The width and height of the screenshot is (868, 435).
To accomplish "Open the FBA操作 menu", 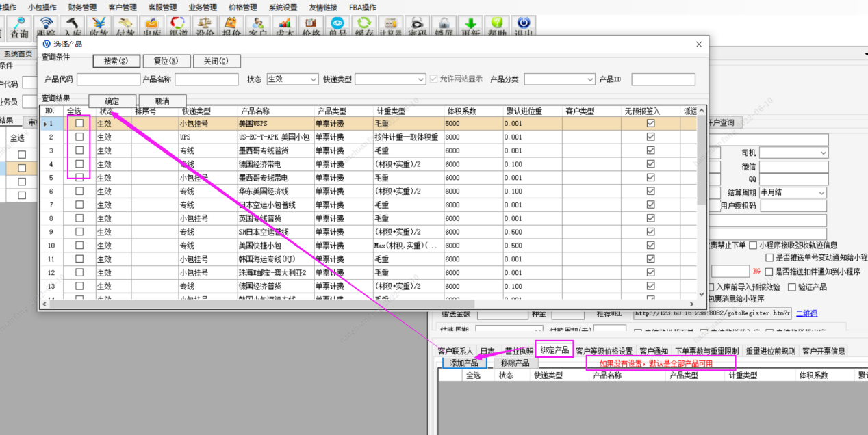I will (363, 8).
